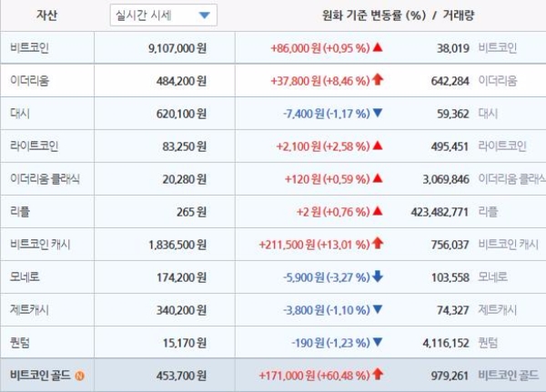Click the blue down arrow in 모네로 row
This screenshot has height=392, width=546.
click(x=378, y=276)
